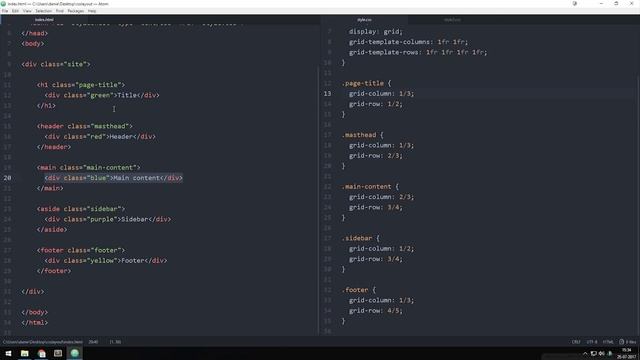Change the UTF-8 encoding selector
The width and height of the screenshot is (640, 360).
(592, 342)
